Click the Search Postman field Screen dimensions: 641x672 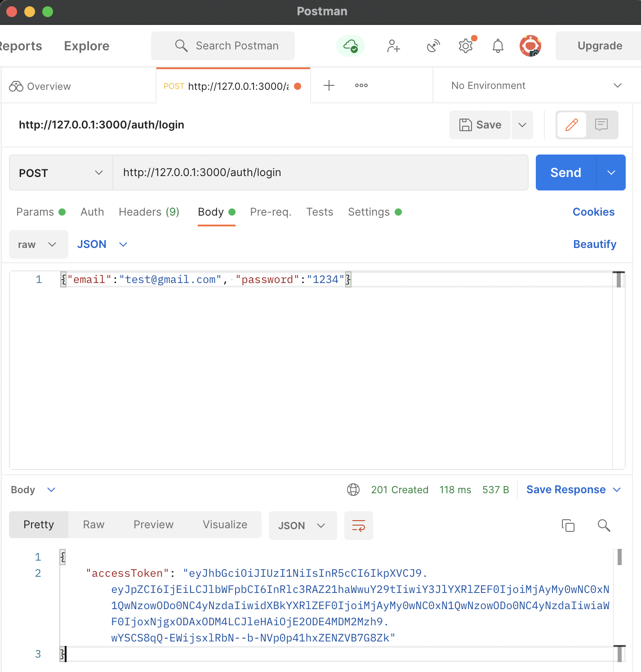(x=223, y=46)
